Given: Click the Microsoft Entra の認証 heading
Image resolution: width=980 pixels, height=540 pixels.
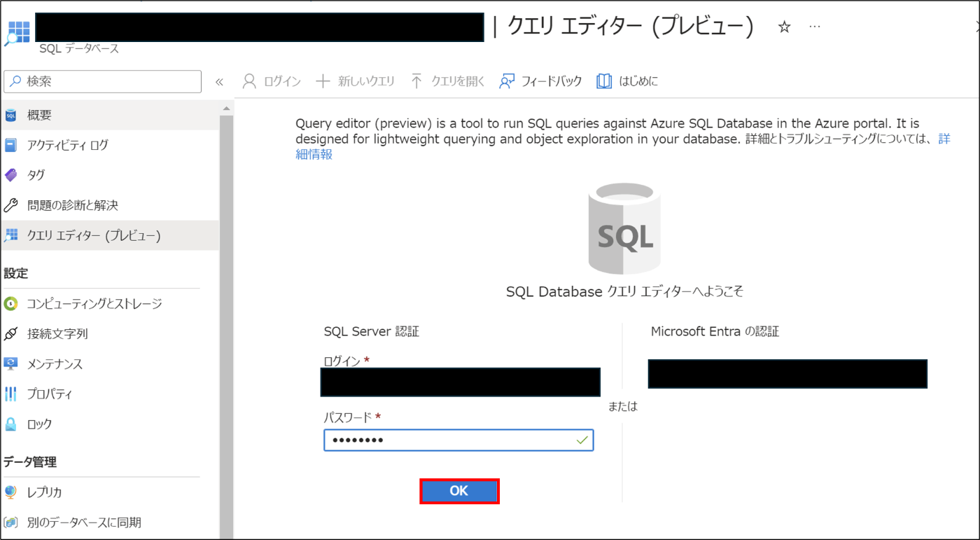Looking at the screenshot, I should point(715,331).
